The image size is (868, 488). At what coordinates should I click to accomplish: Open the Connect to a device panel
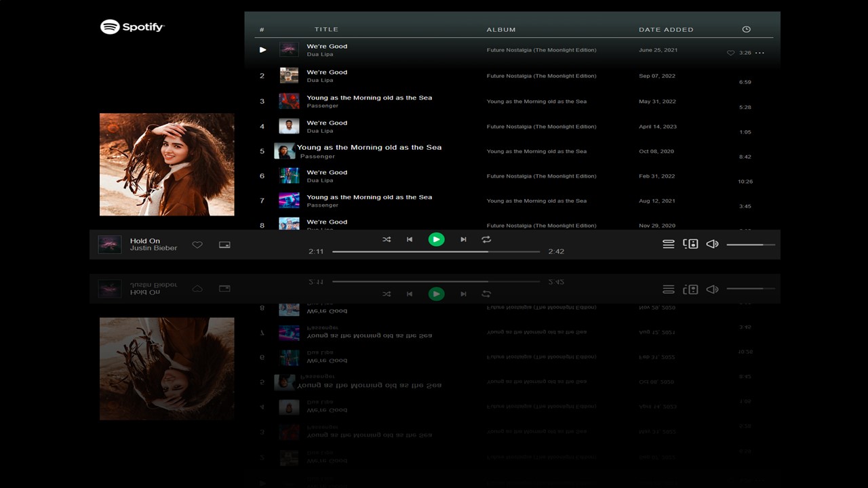(690, 243)
